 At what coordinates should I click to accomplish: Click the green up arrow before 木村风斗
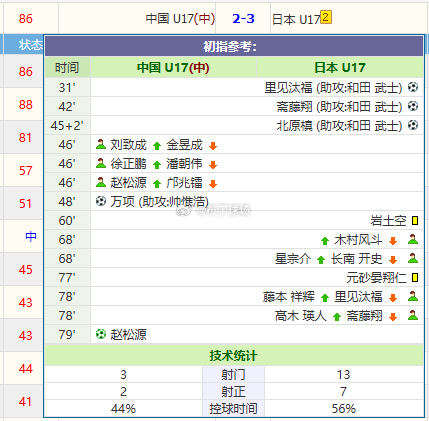tap(325, 241)
